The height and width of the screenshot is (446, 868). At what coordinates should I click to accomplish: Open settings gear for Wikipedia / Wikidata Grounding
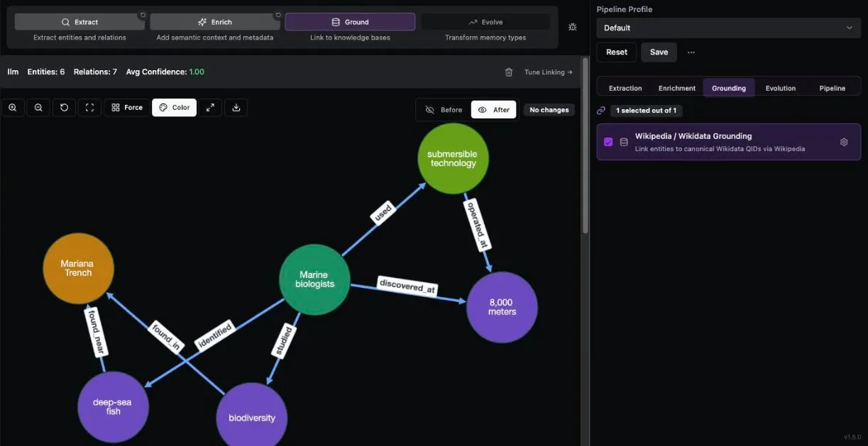click(844, 142)
